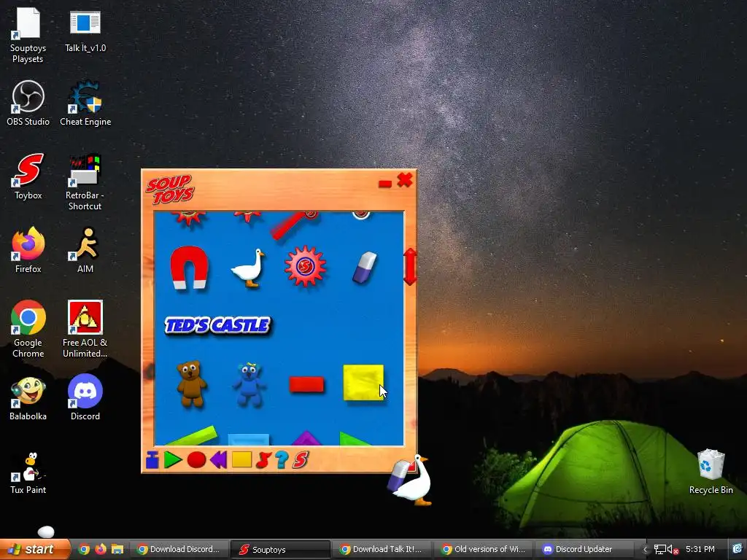747x560 pixels.
Task: Toggle the red music note sound icon
Action: click(x=263, y=460)
